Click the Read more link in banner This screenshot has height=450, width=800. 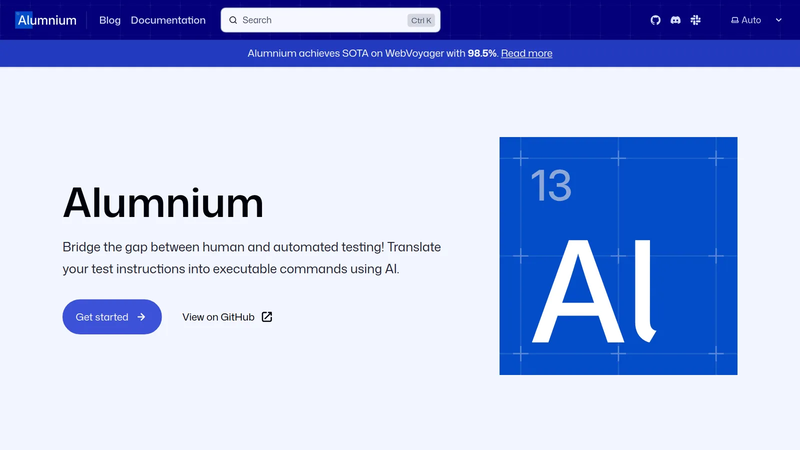(x=527, y=53)
